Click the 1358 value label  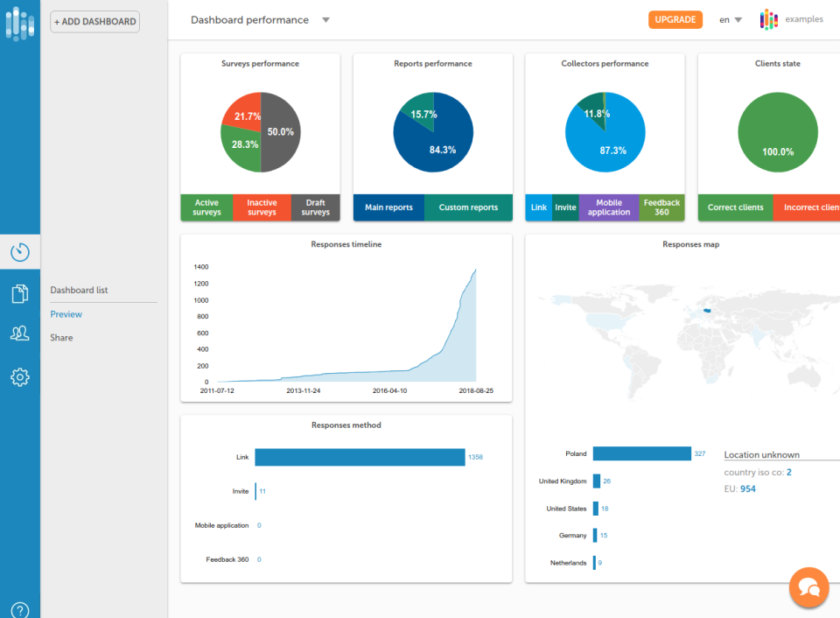point(476,457)
